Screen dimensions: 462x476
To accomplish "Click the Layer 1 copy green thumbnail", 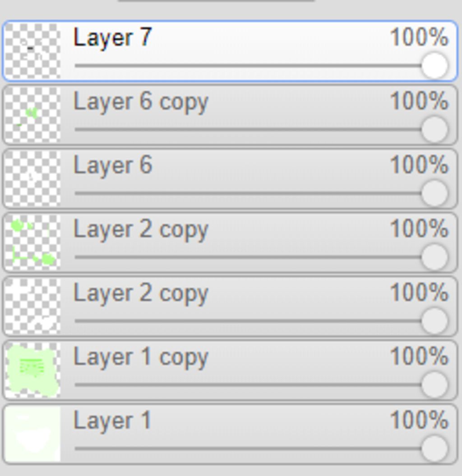I will pyautogui.click(x=33, y=370).
